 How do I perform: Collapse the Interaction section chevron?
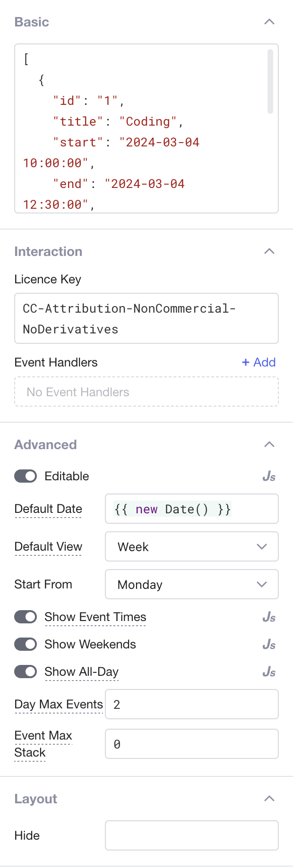269,251
